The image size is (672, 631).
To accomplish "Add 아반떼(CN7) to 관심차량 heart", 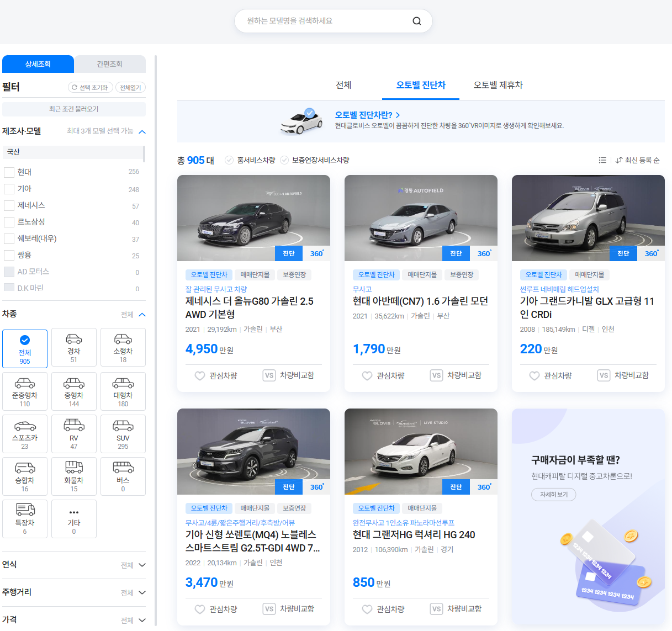I will tap(367, 375).
